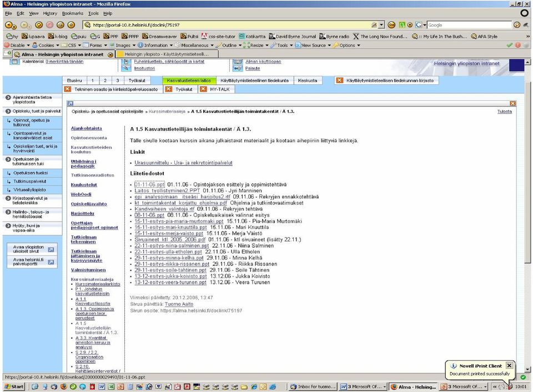Open the 13-12-esitys-veera-turunen.ppt file

click(x=170, y=283)
